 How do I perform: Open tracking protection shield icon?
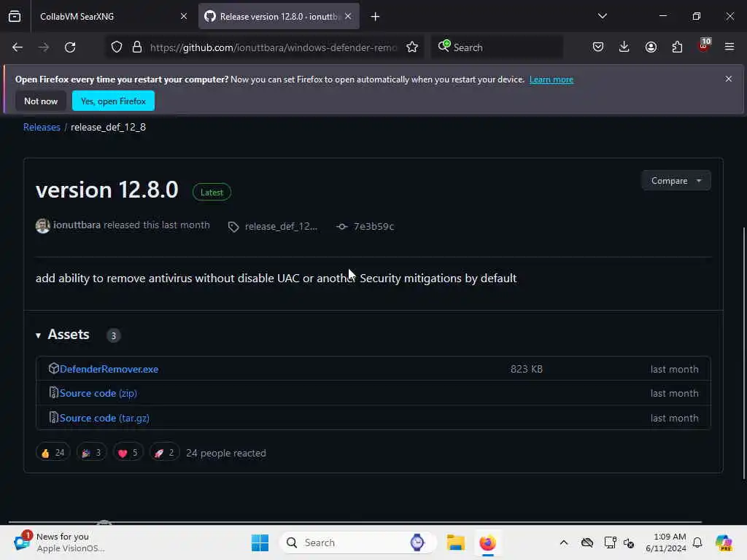pos(117,47)
